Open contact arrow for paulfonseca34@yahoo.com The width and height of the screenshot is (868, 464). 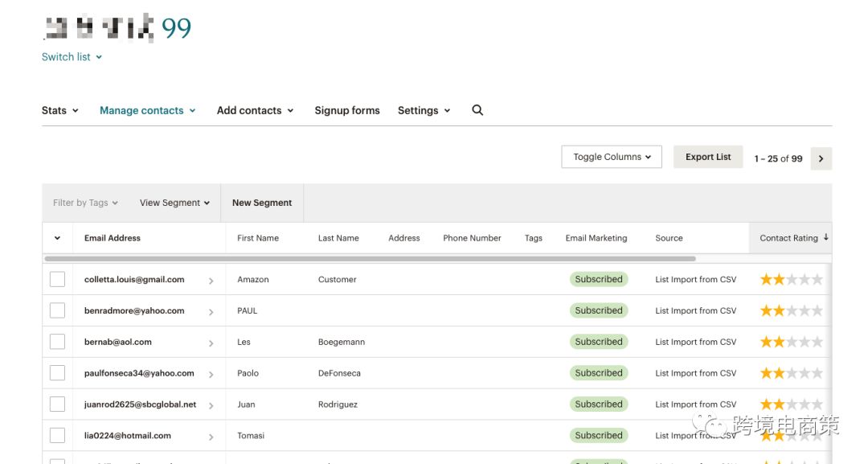tap(211, 374)
